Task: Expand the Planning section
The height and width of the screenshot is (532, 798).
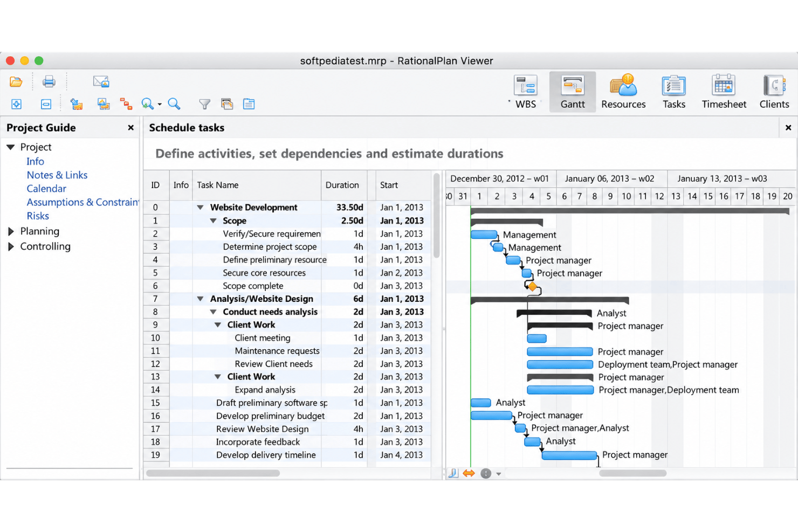Action: point(10,231)
